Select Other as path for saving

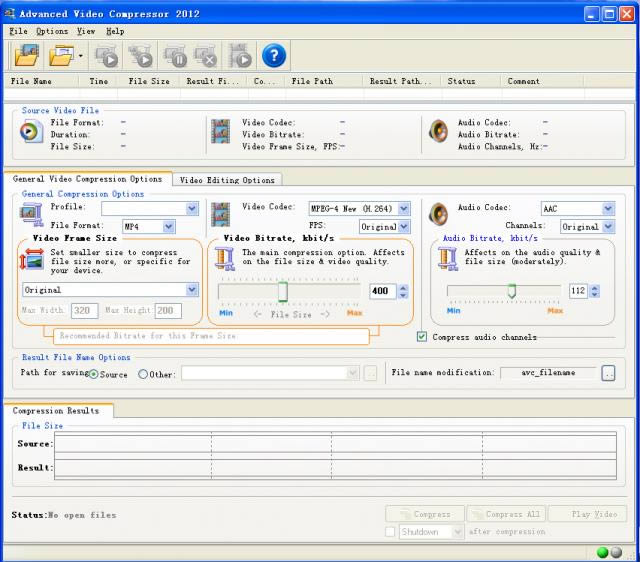pyautogui.click(x=143, y=374)
